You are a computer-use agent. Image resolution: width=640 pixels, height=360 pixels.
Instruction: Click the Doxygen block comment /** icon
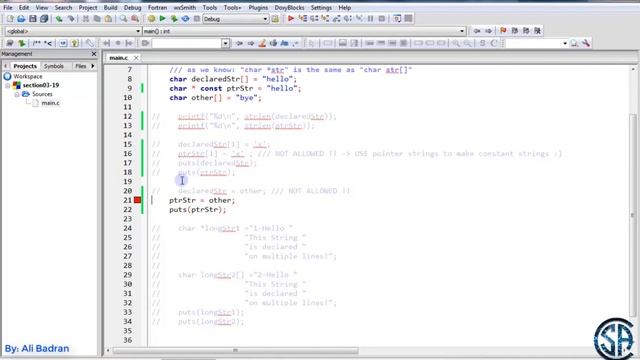click(x=37, y=43)
